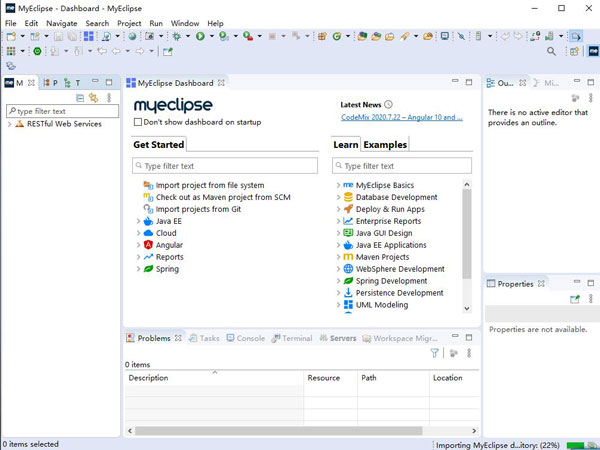Click the import progress bar in status bar

tap(572, 444)
